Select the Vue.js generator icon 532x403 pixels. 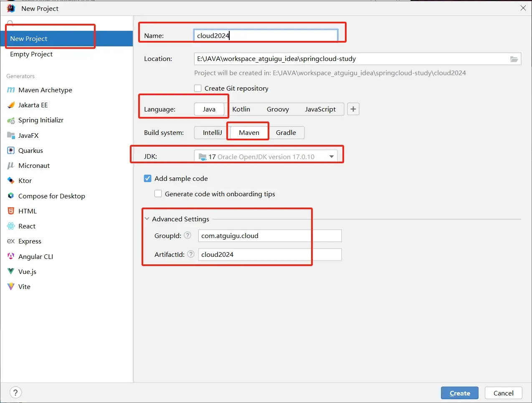click(x=11, y=271)
